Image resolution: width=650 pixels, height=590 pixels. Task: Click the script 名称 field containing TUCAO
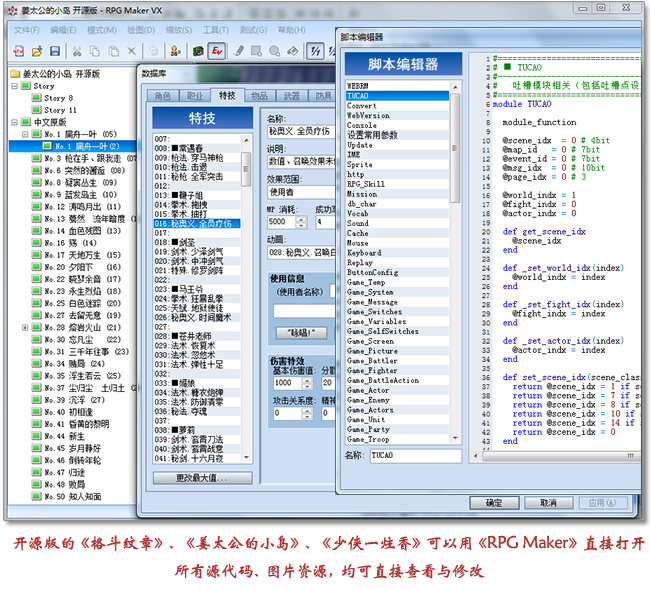pyautogui.click(x=416, y=455)
